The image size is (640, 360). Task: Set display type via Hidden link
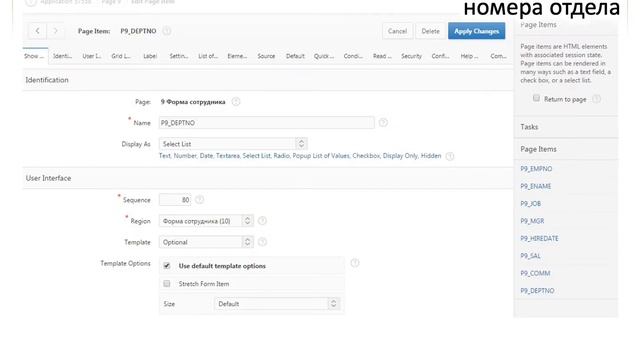click(x=431, y=156)
